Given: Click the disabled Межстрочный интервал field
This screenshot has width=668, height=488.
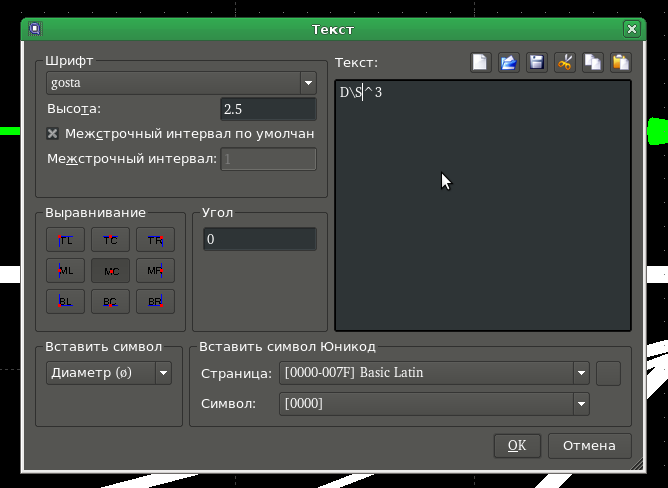Looking at the screenshot, I should 268,159.
